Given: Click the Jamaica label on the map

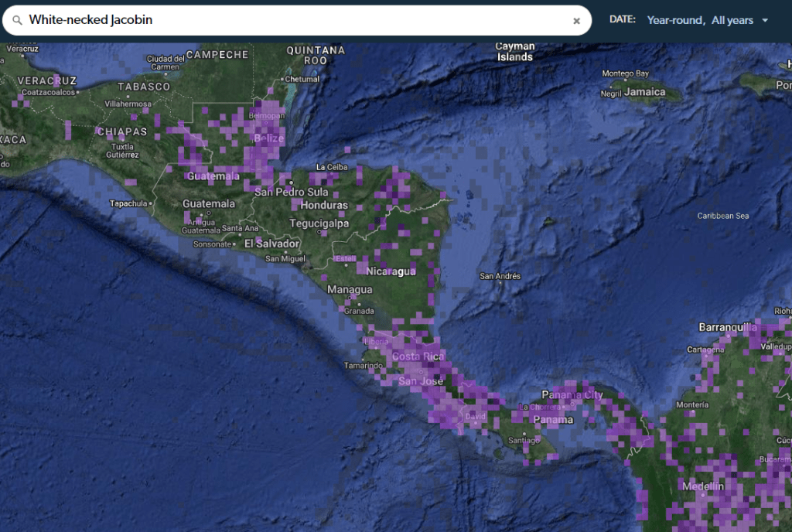Looking at the screenshot, I should click(645, 92).
